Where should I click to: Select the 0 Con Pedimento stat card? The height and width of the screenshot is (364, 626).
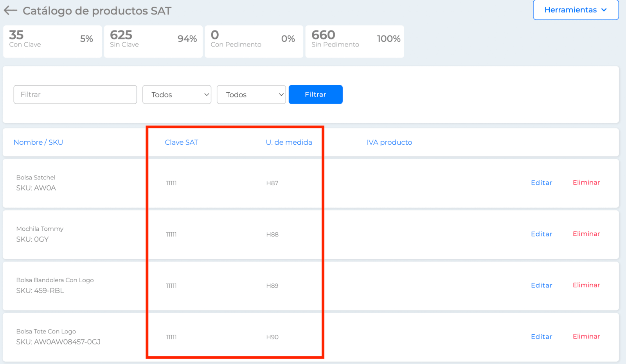coord(254,41)
